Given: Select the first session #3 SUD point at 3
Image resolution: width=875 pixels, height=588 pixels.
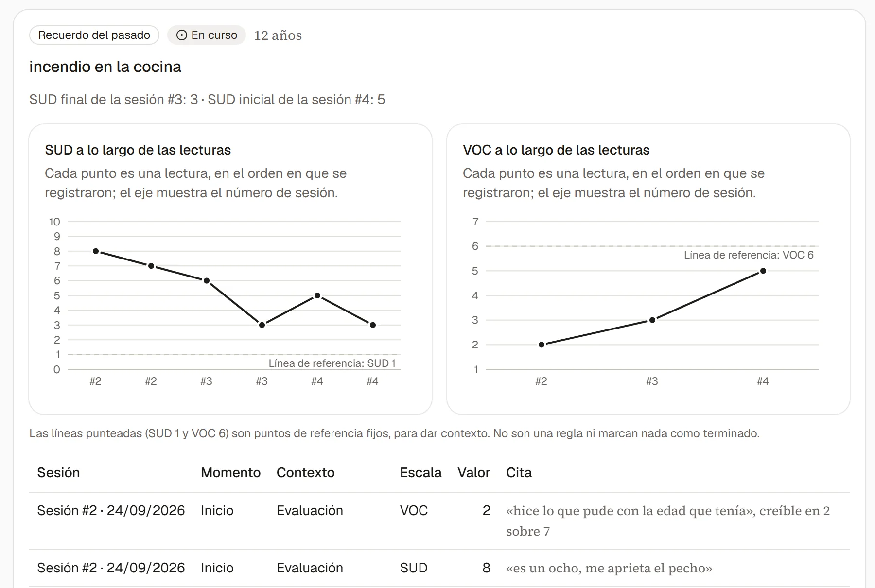Looking at the screenshot, I should coord(262,325).
